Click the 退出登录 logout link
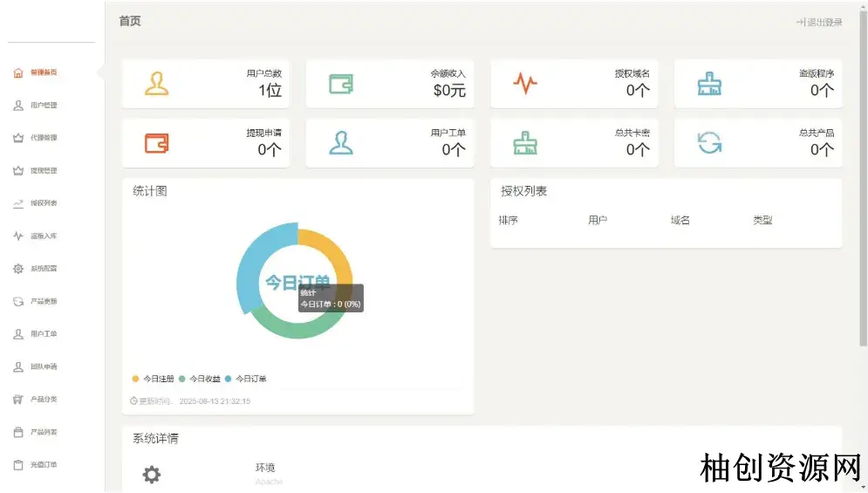 click(819, 22)
